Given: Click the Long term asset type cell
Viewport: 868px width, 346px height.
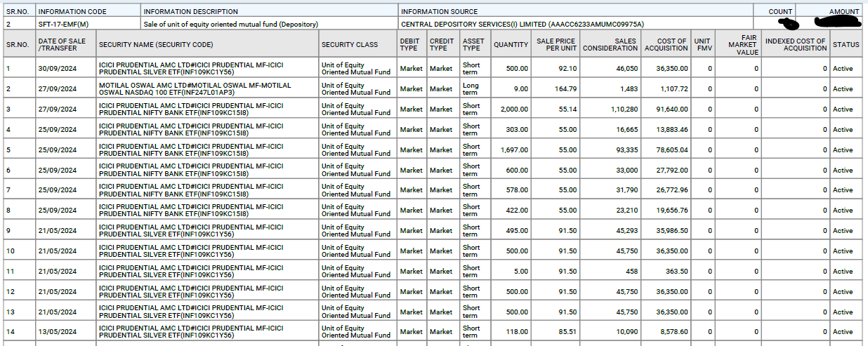Looking at the screenshot, I should [x=474, y=89].
